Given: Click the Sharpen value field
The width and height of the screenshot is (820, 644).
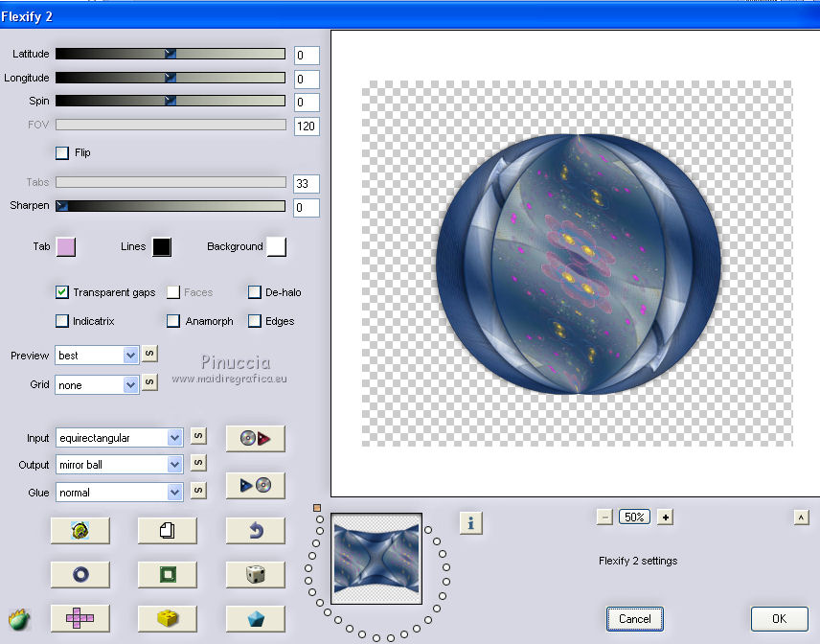Looking at the screenshot, I should (307, 208).
